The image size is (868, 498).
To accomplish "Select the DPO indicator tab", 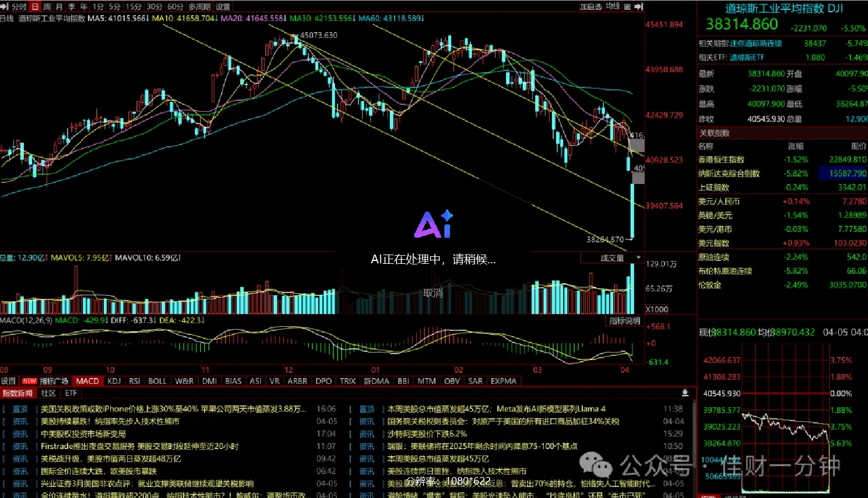I will pyautogui.click(x=324, y=381).
